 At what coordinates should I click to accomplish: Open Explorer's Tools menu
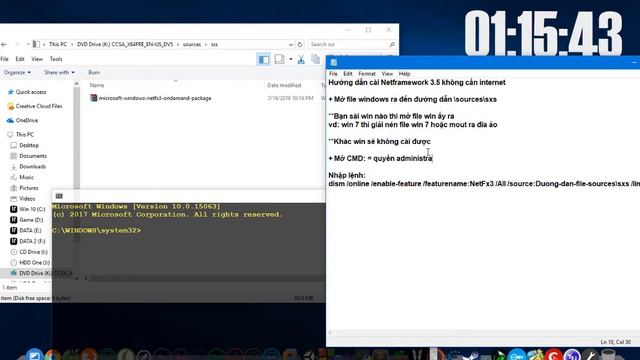click(x=56, y=59)
